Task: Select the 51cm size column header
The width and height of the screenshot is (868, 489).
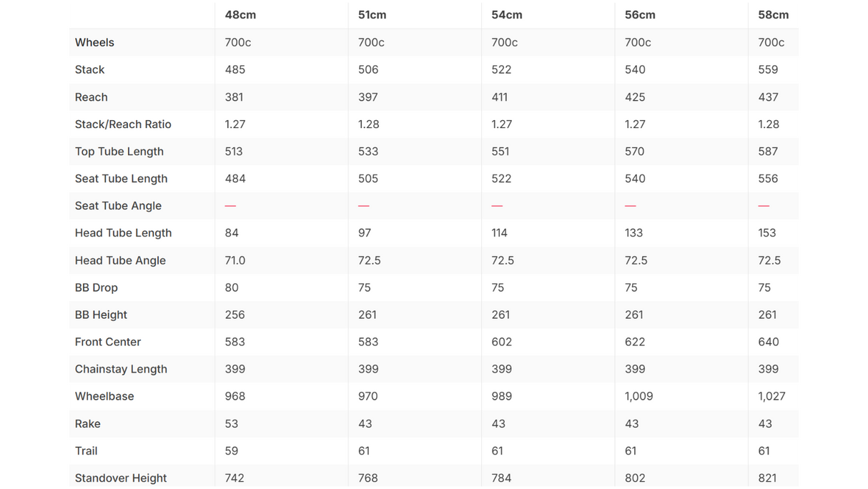Action: click(x=373, y=15)
